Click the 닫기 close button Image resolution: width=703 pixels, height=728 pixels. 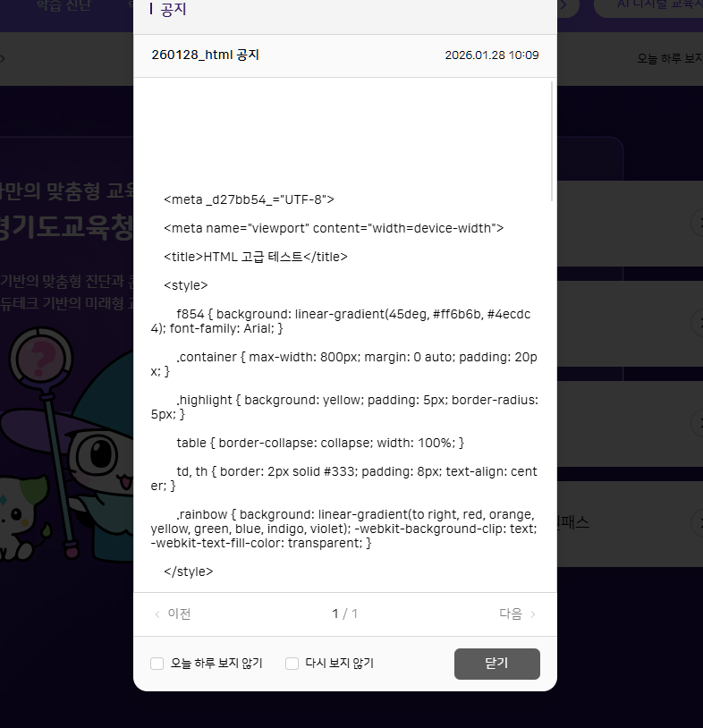click(496, 664)
